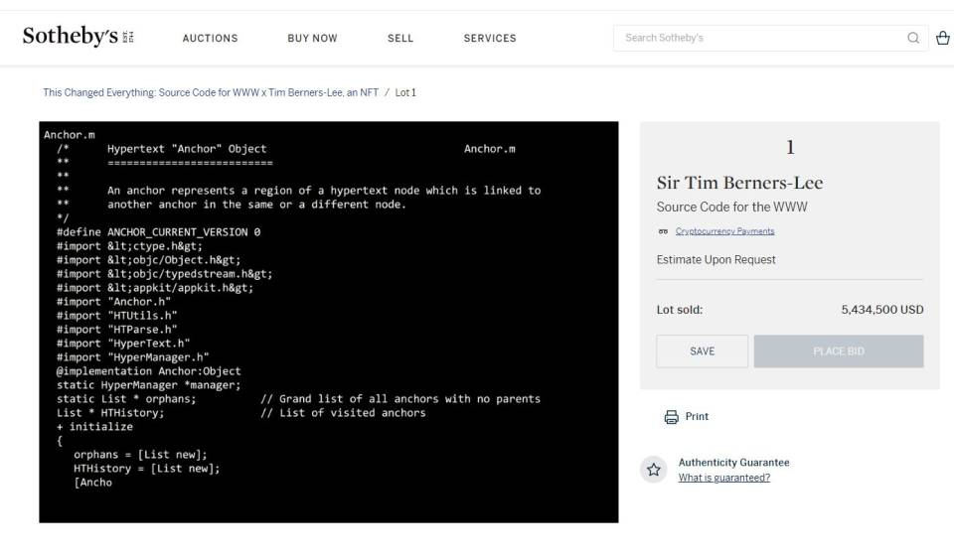Click the search magnifier icon
Viewport: 954px width, 560px height.
(x=913, y=38)
